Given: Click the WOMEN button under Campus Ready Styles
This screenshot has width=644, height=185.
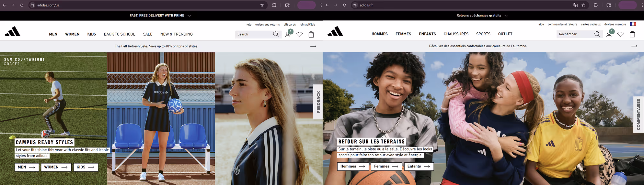Looking at the screenshot, I should tap(56, 167).
